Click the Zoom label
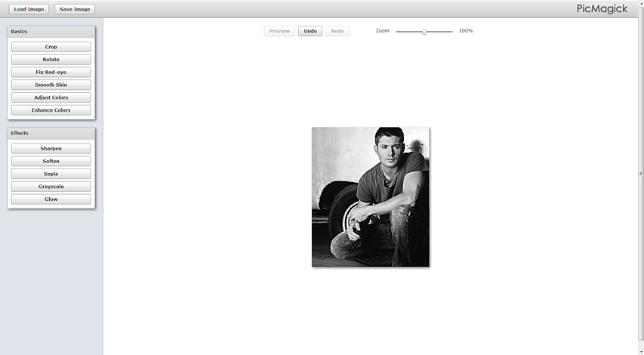The image size is (644, 355). [x=382, y=31]
